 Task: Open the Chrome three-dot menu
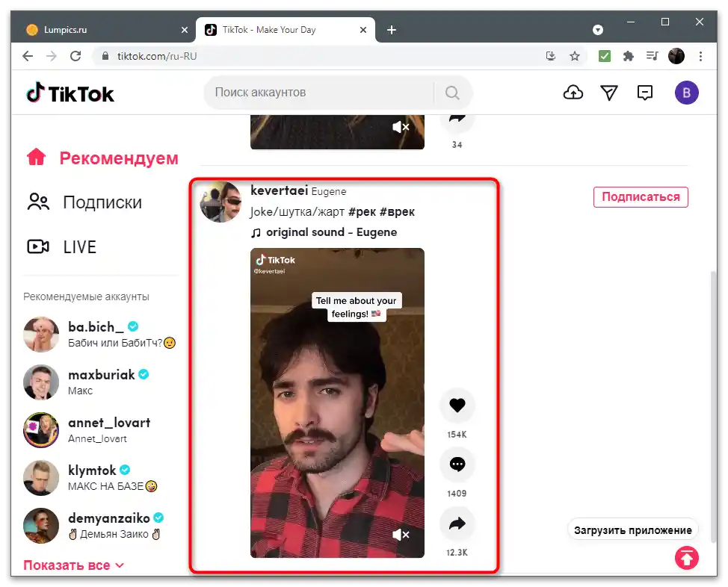[700, 56]
